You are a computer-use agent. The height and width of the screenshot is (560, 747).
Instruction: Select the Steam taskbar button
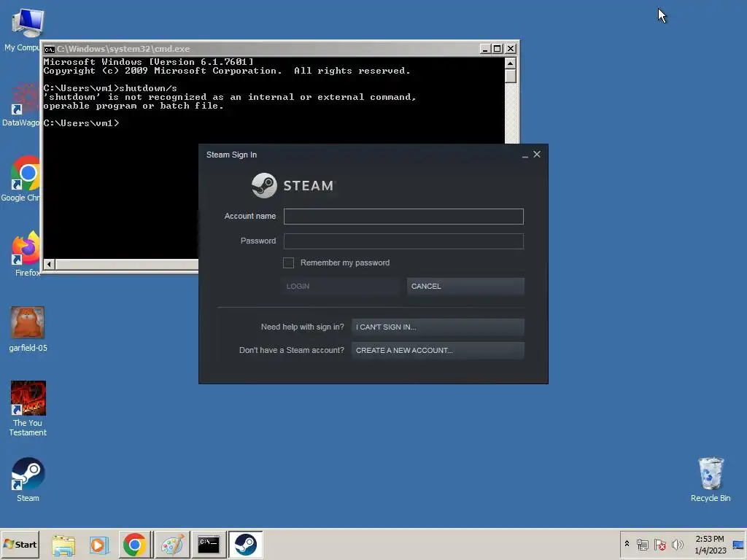coord(245,545)
